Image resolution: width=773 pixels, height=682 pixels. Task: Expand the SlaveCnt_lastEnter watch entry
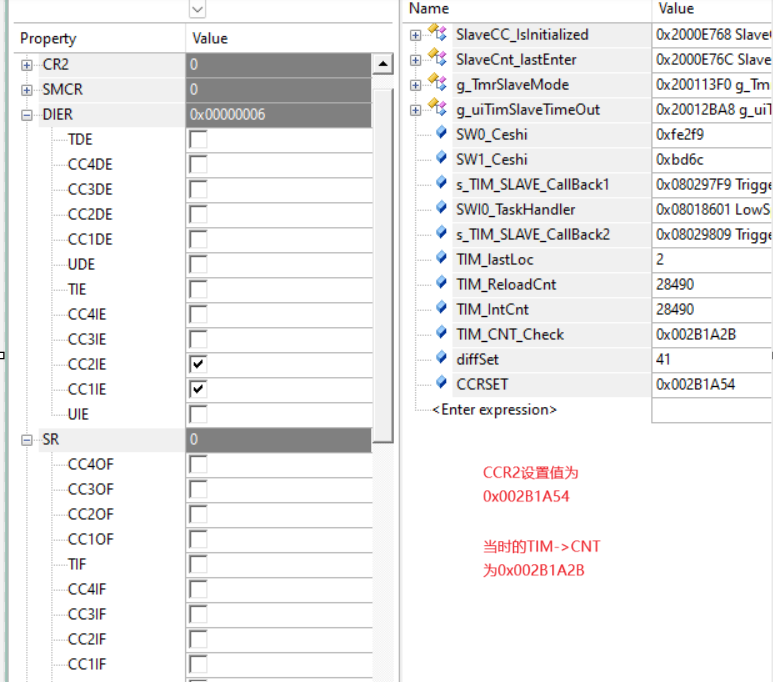(415, 60)
